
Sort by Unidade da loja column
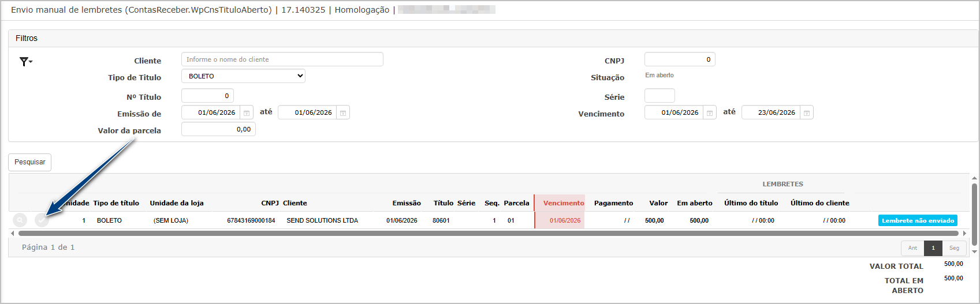click(177, 203)
